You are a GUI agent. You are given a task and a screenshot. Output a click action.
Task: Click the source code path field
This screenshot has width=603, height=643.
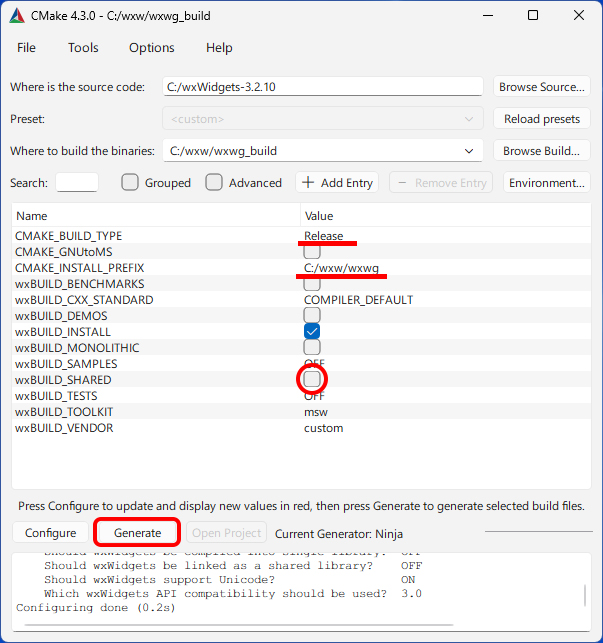click(322, 87)
